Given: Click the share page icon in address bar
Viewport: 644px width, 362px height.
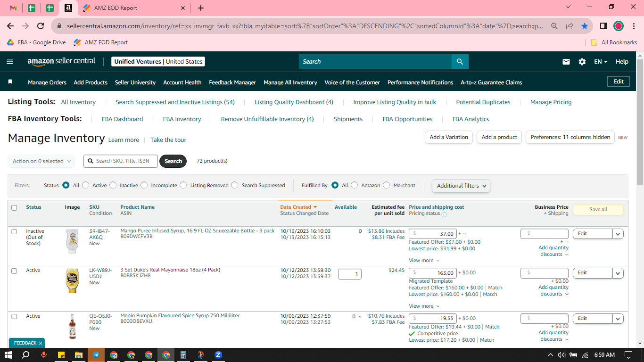Looking at the screenshot, I should 570,26.
